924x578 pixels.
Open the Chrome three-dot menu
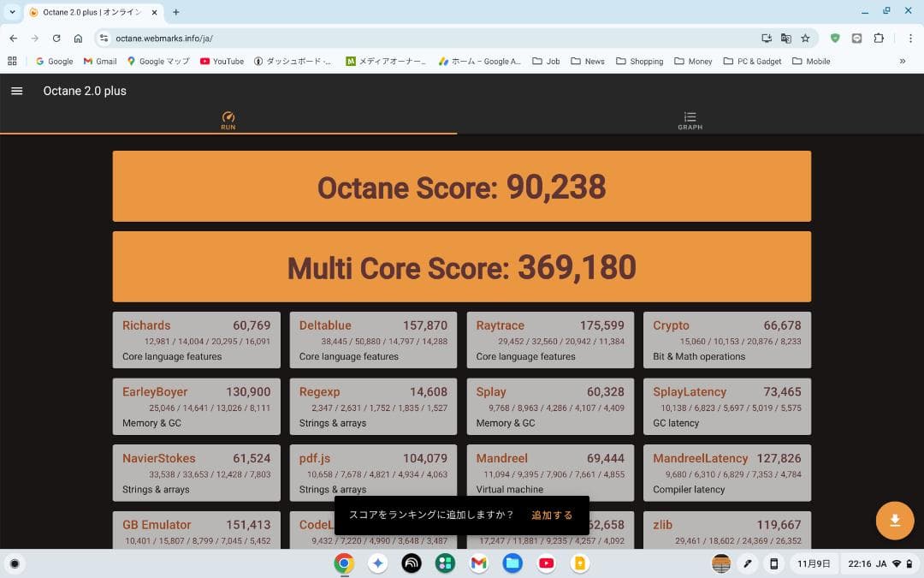[x=909, y=39]
